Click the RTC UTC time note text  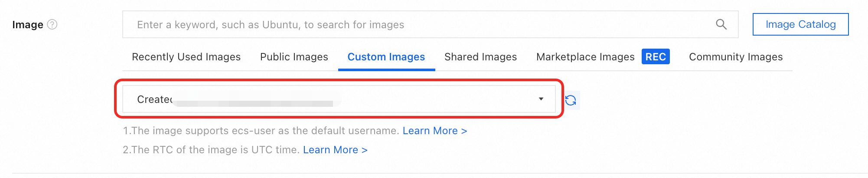[x=211, y=150]
